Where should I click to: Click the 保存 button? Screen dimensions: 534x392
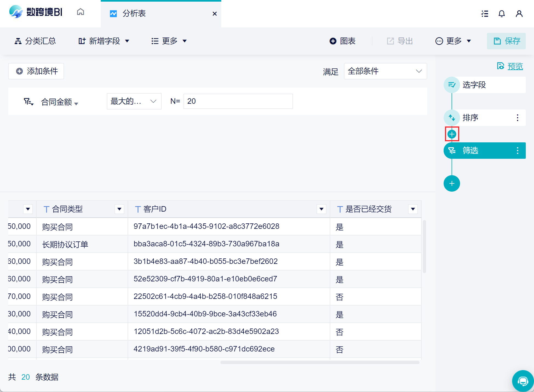pyautogui.click(x=506, y=41)
